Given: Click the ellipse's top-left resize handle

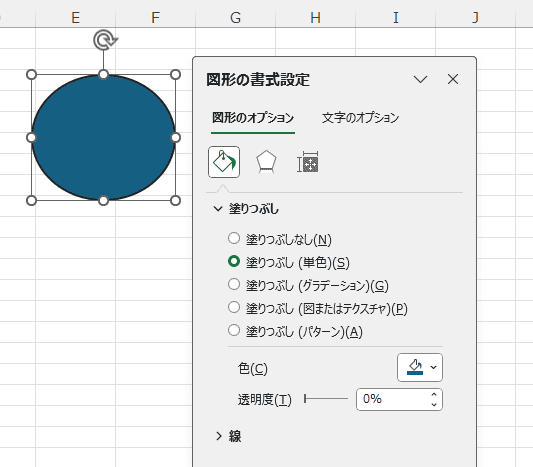Looking at the screenshot, I should pyautogui.click(x=31, y=74).
